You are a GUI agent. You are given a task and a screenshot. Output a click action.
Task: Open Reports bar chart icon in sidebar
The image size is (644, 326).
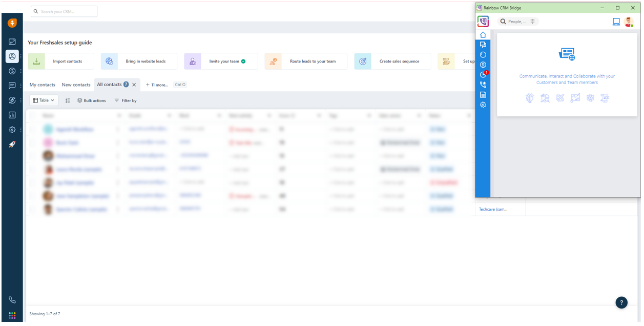12,115
